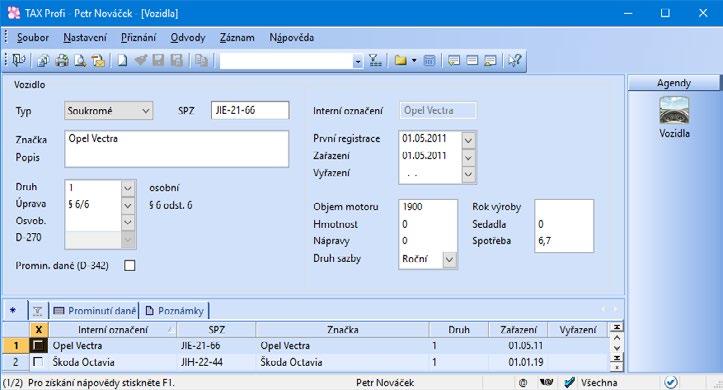Viewport: 723px width, 390px height.
Task: Click the SPZ column header
Action: pos(216,330)
